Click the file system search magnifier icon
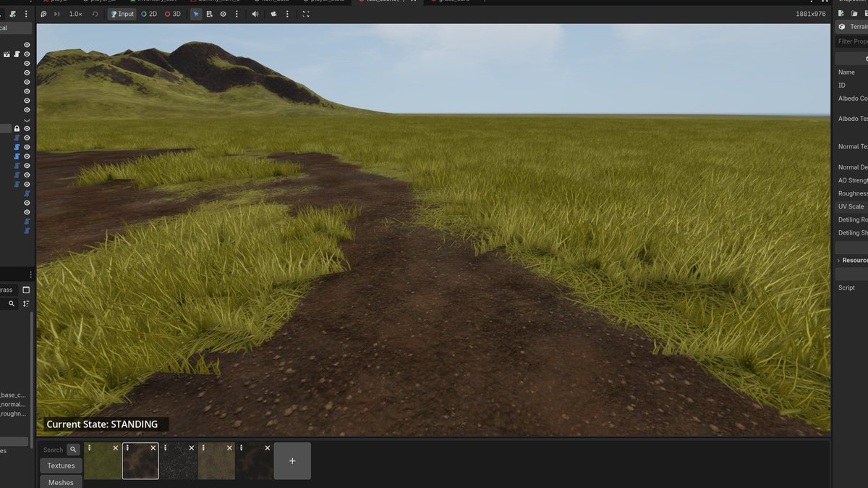This screenshot has width=868, height=488. (12, 304)
